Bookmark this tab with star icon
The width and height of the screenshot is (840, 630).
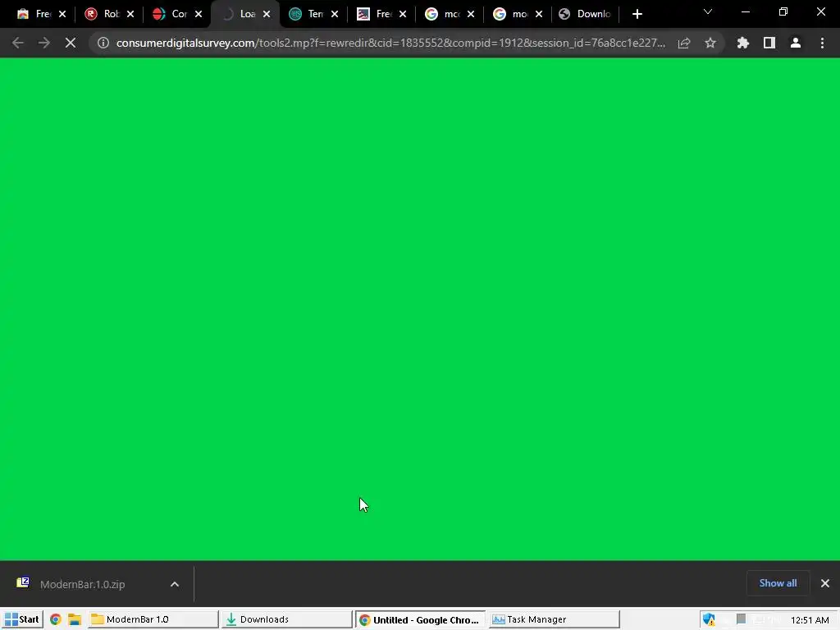pos(710,43)
